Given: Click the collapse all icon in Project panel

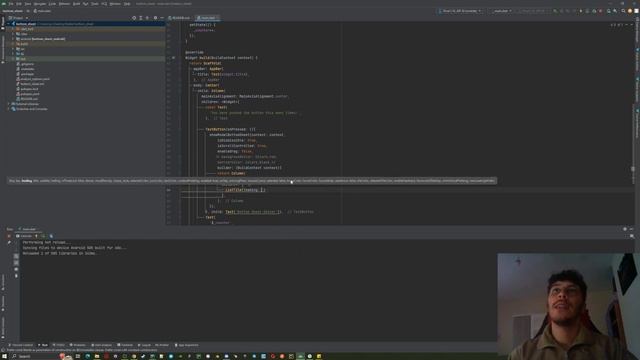Looking at the screenshot, I should tap(147, 18).
